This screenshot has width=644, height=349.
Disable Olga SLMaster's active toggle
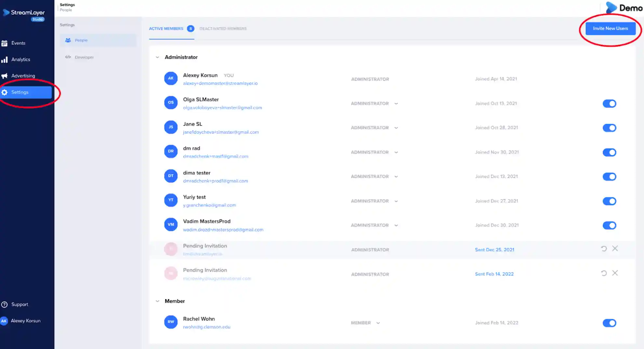(x=609, y=104)
